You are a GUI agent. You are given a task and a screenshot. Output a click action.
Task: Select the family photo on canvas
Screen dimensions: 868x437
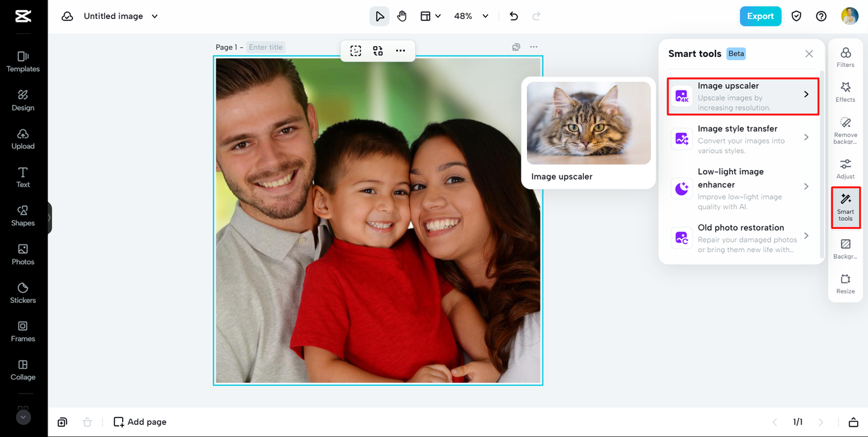click(x=378, y=221)
